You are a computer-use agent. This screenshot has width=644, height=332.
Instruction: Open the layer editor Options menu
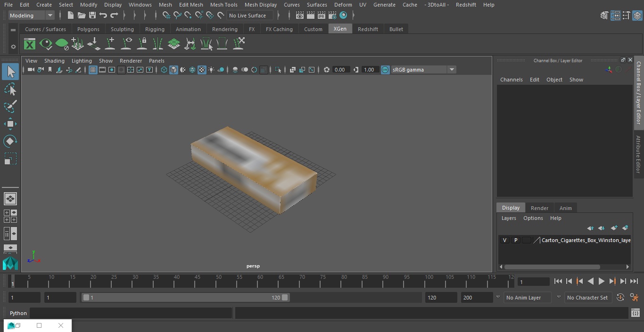[x=533, y=218]
